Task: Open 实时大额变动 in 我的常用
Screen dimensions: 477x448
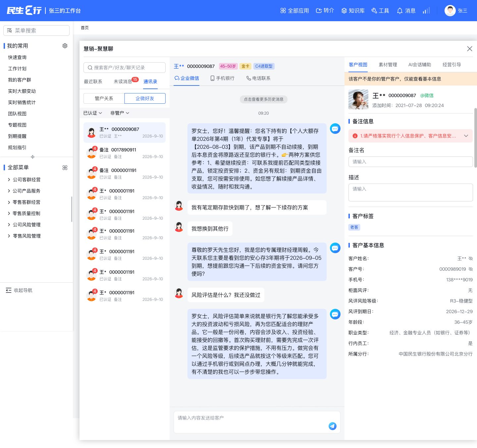Action: pyautogui.click(x=22, y=91)
